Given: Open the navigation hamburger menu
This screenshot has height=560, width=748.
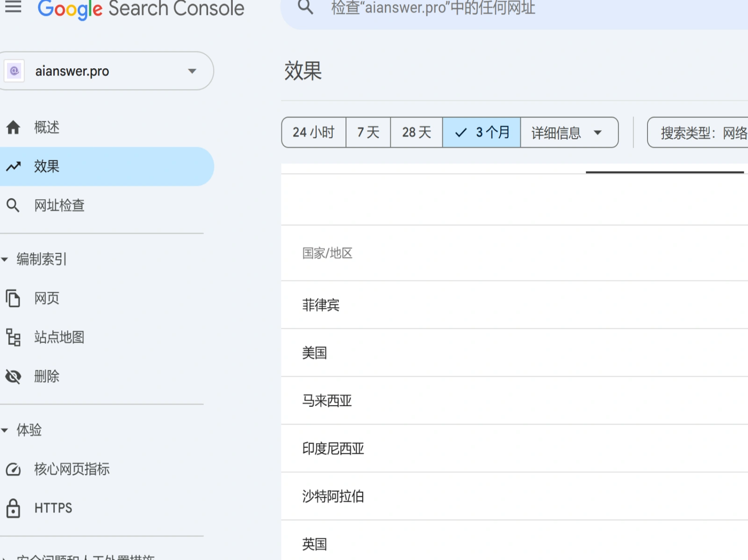Looking at the screenshot, I should coord(13,7).
